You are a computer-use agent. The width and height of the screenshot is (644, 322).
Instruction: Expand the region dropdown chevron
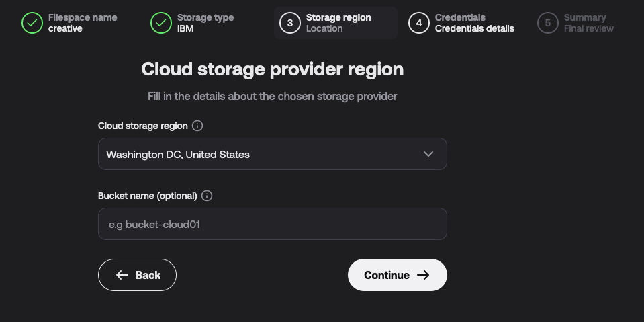(428, 154)
